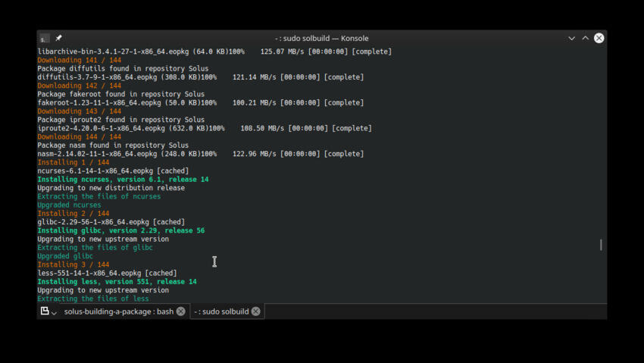Click the "Upgraded ncurses" line
Viewport: 644px width, 363px height.
tap(69, 205)
